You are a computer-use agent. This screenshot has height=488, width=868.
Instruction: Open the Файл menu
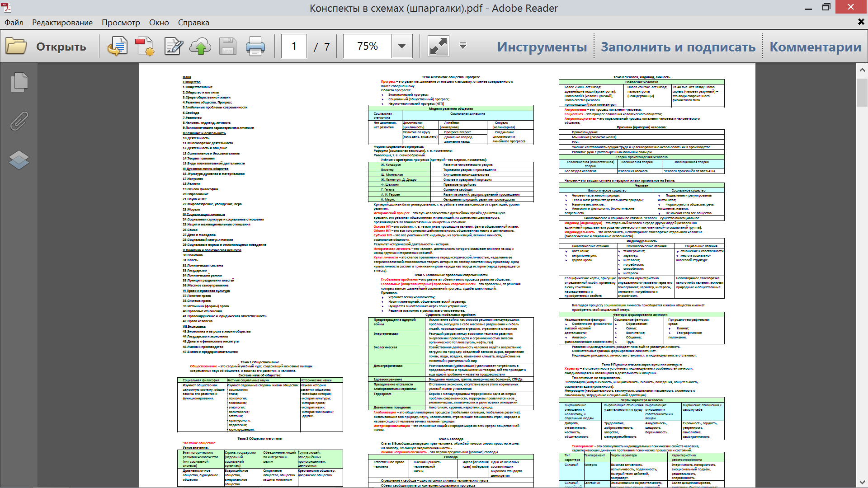tap(14, 23)
